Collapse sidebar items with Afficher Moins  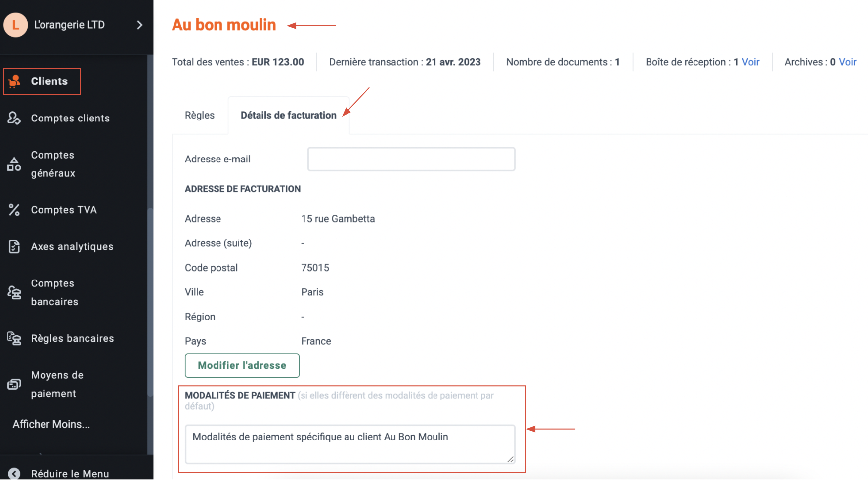(x=51, y=424)
